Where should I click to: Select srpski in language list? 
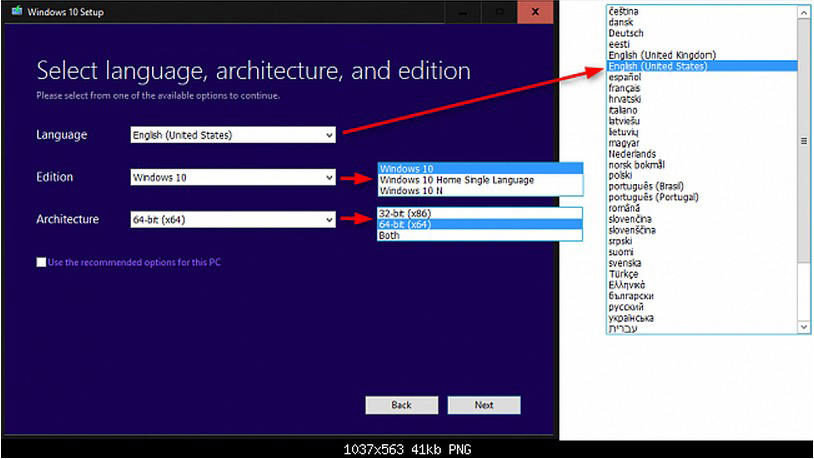click(702, 241)
